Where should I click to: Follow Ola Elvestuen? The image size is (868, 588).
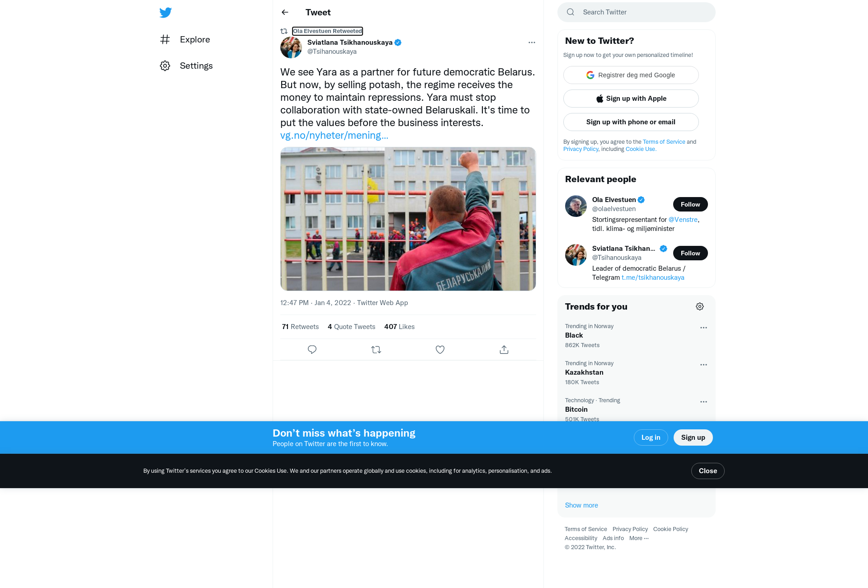pyautogui.click(x=690, y=204)
